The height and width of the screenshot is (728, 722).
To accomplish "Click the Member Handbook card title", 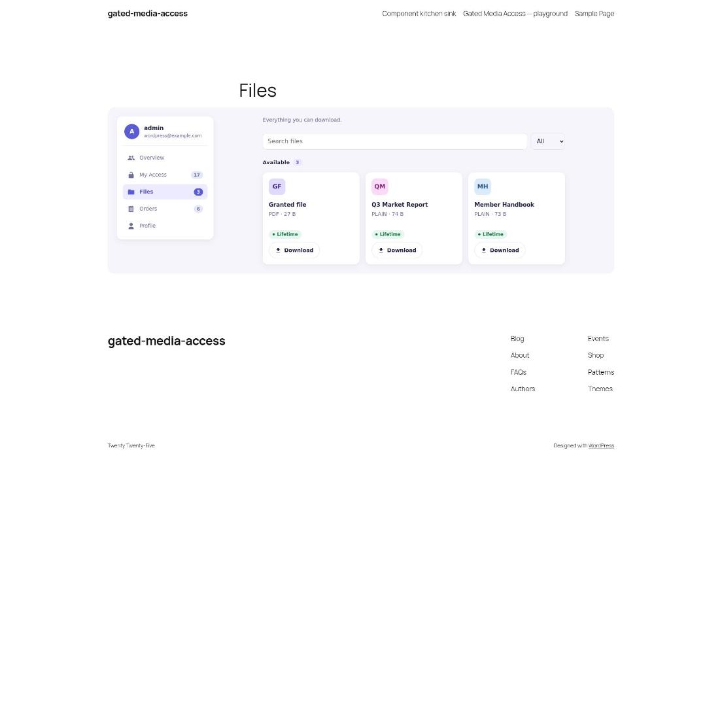I will 504,205.
